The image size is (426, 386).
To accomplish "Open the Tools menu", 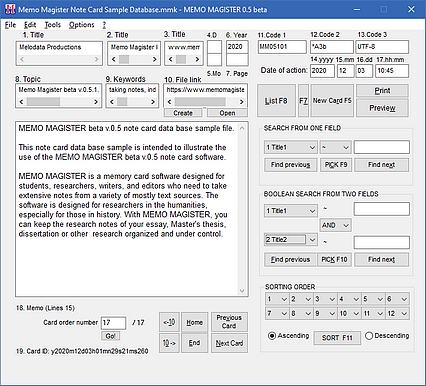I will tap(53, 25).
